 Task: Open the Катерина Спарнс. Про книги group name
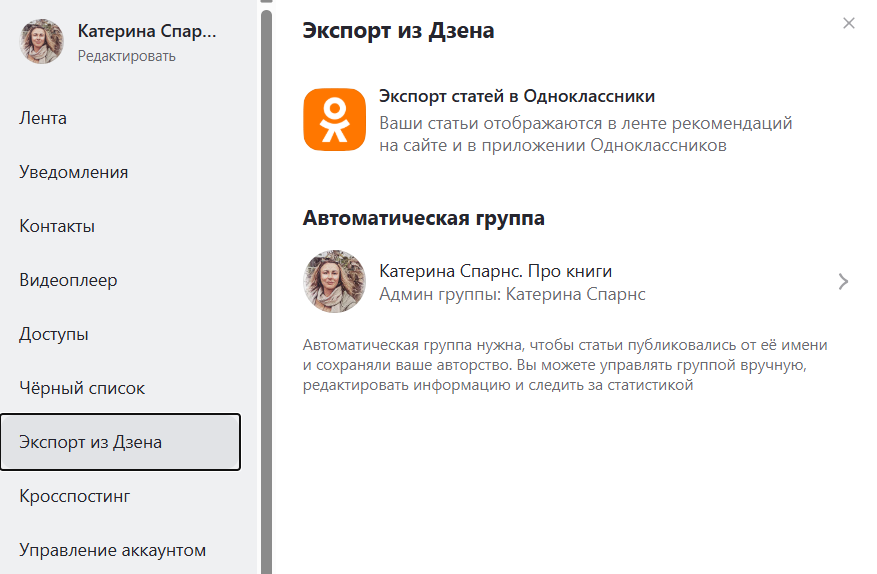496,271
